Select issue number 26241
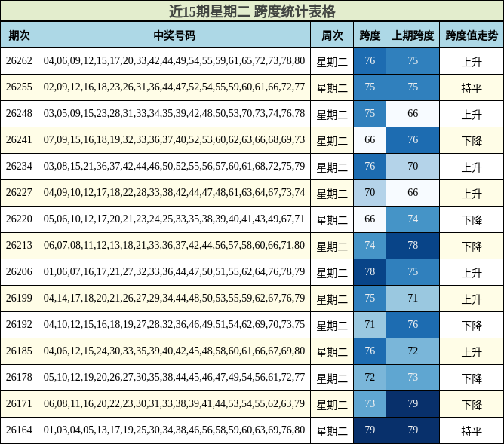 point(19,139)
